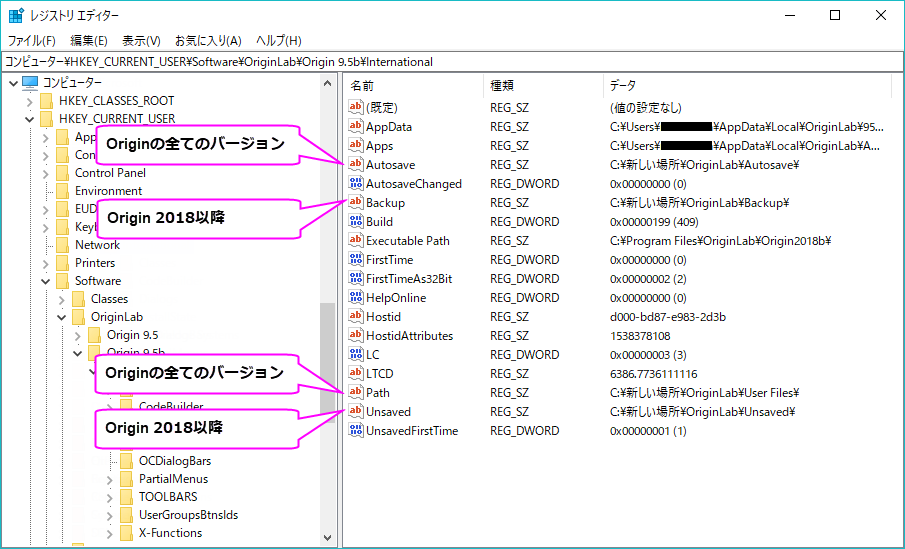This screenshot has height=549, width=905.
Task: Click the DWORD icon of LC
Action: [x=356, y=354]
